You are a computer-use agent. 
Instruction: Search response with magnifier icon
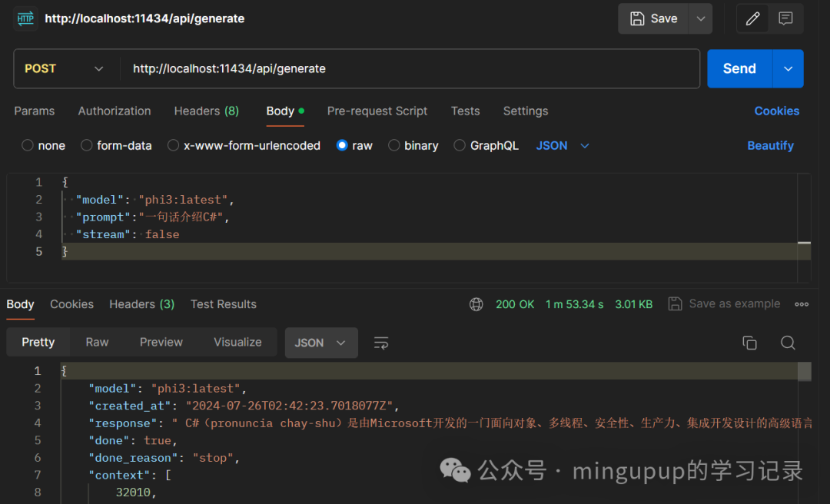pos(788,343)
